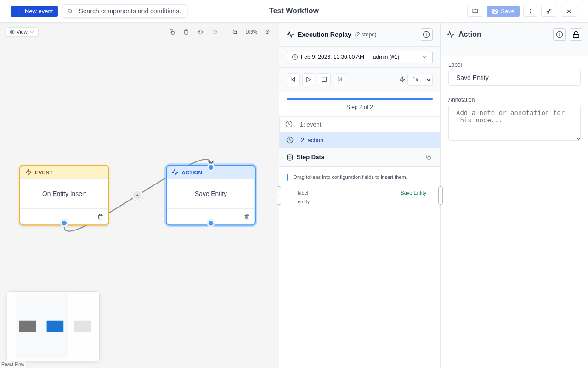This screenshot has height=368, width=588.
Task: Delete the Save Entity node via trash icon
Action: 247,217
